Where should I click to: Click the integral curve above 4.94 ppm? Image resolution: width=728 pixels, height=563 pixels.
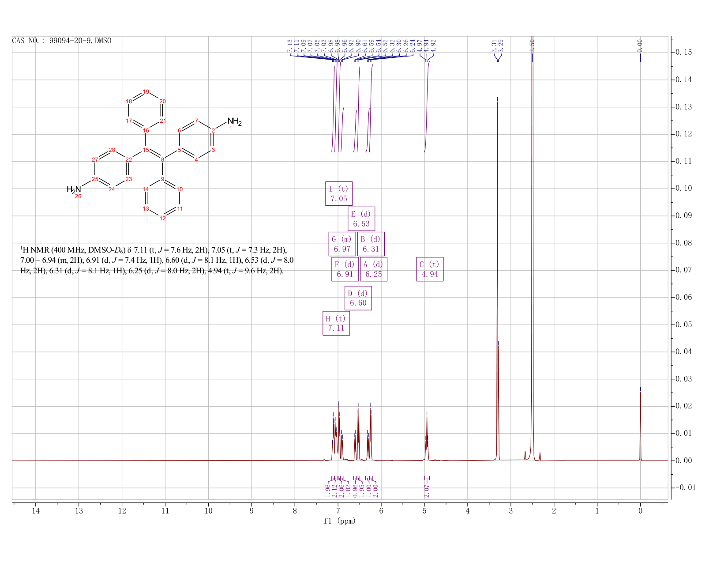pyautogui.click(x=427, y=106)
